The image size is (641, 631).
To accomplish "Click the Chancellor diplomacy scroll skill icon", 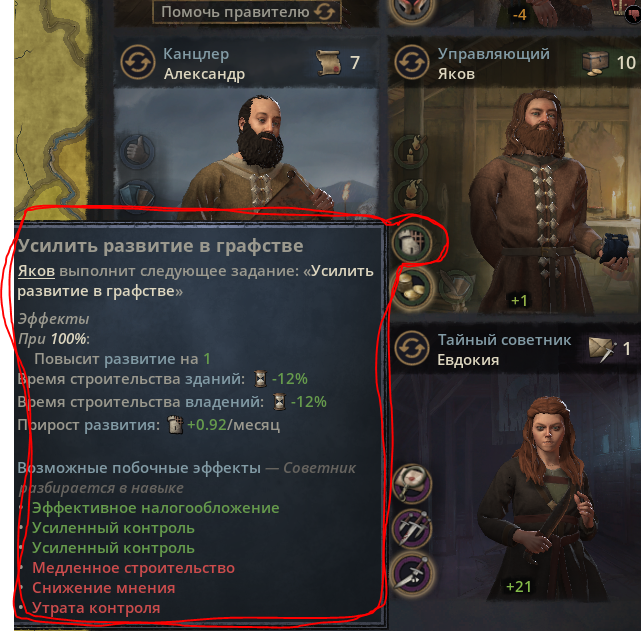I will point(328,63).
